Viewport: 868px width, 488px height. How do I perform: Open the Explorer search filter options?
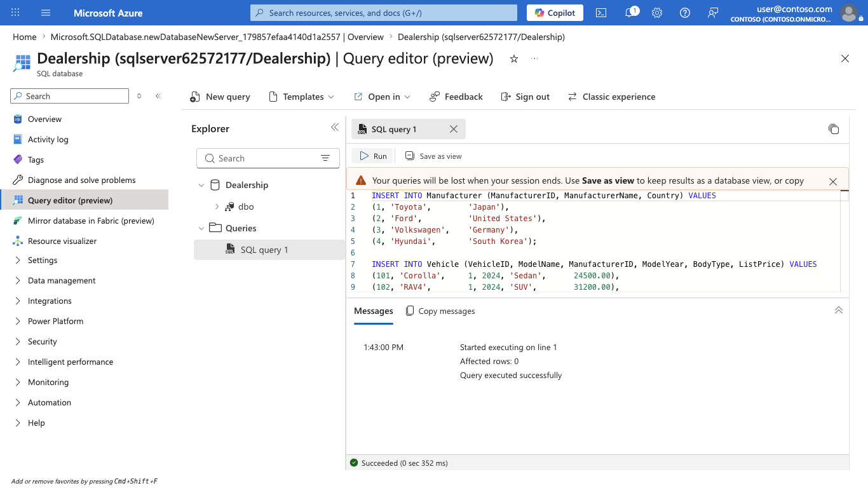coord(325,158)
